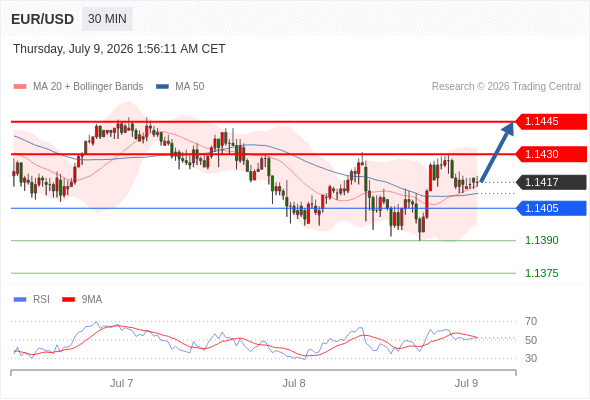The image size is (590, 400).
Task: Click the blue 1.1405 pivot price tag
Action: point(551,208)
